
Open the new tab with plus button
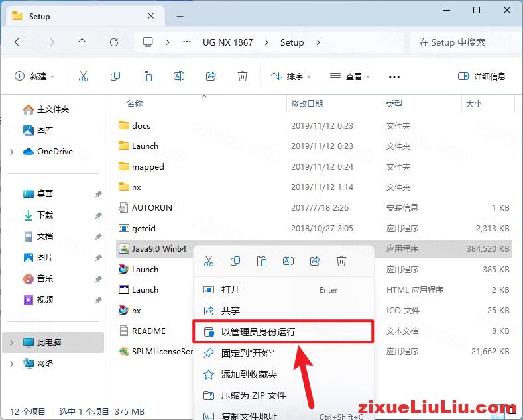pos(180,16)
